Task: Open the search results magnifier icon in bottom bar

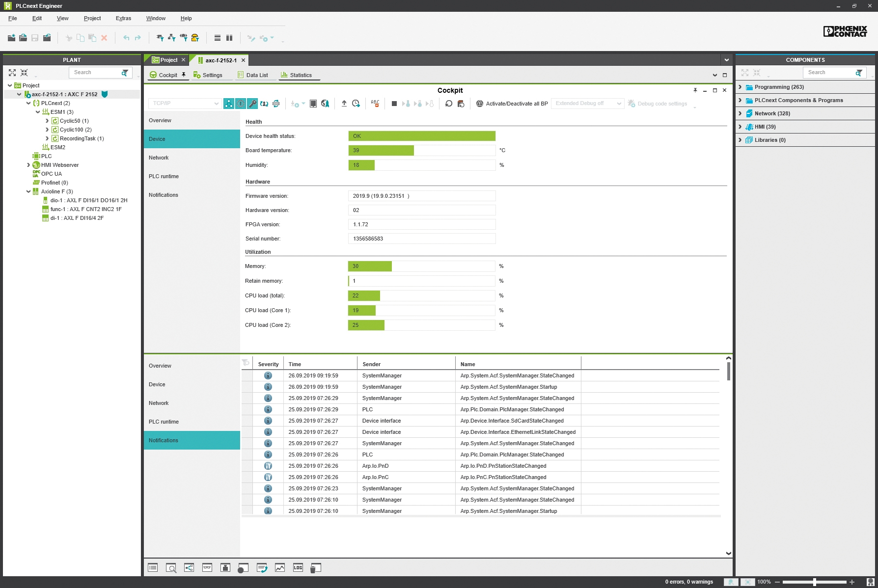Action: (x=171, y=568)
